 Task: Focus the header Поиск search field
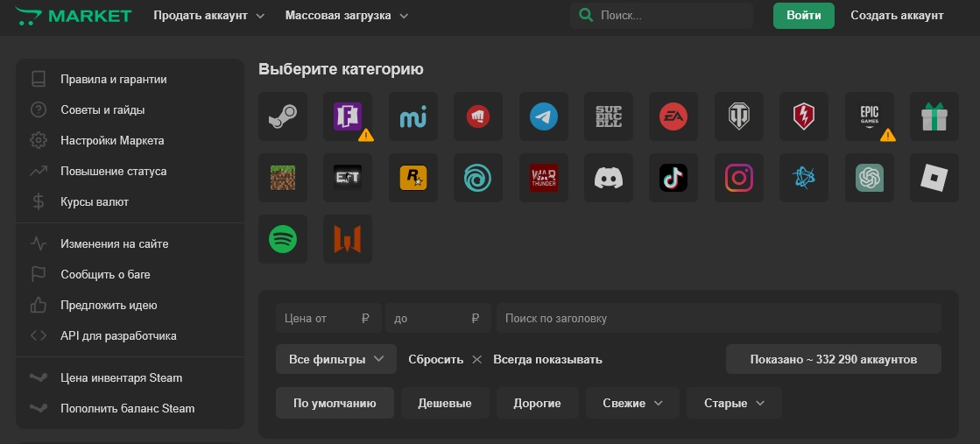(662, 16)
